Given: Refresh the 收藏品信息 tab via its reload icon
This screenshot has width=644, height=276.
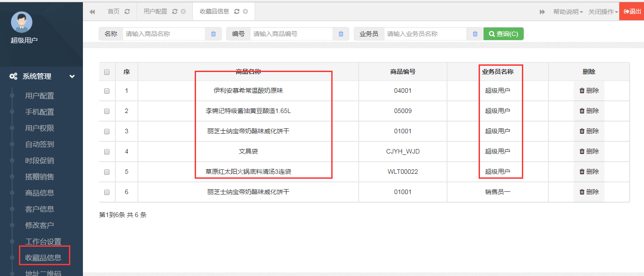Looking at the screenshot, I should 237,12.
